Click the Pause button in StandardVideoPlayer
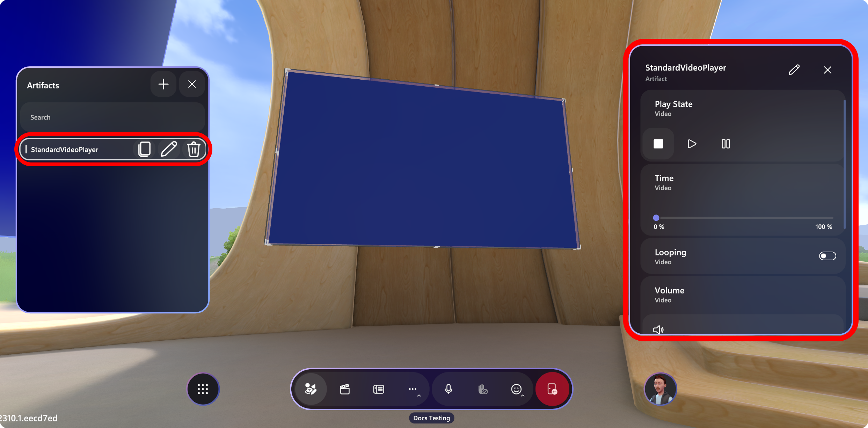The height and width of the screenshot is (428, 868). [x=725, y=144]
